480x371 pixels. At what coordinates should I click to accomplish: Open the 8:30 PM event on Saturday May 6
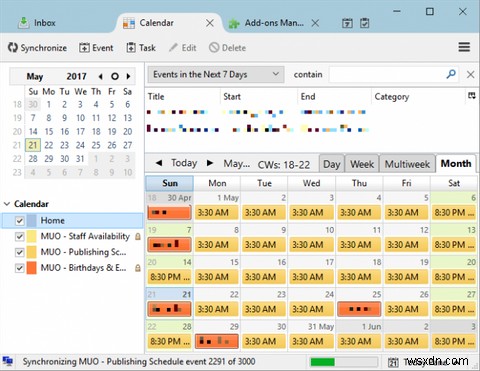point(454,212)
